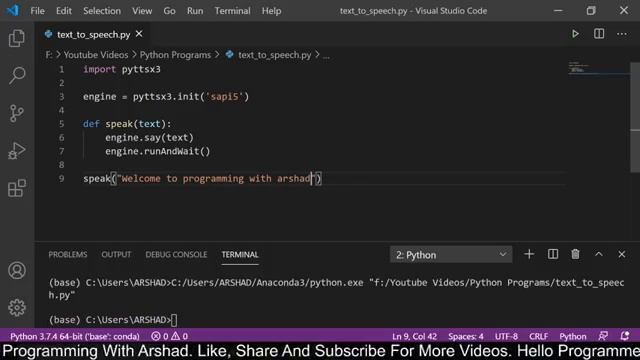Switch to the PROBLEMS panel tab

pyautogui.click(x=68, y=255)
